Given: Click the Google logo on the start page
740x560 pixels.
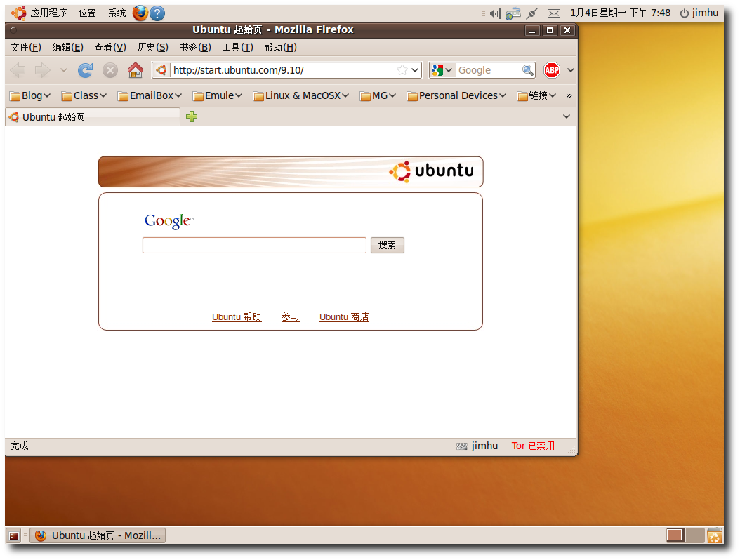Looking at the screenshot, I should 169,221.
